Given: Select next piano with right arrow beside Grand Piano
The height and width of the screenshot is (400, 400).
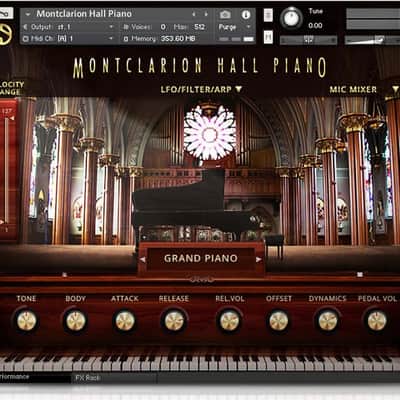Looking at the screenshot, I should [259, 259].
